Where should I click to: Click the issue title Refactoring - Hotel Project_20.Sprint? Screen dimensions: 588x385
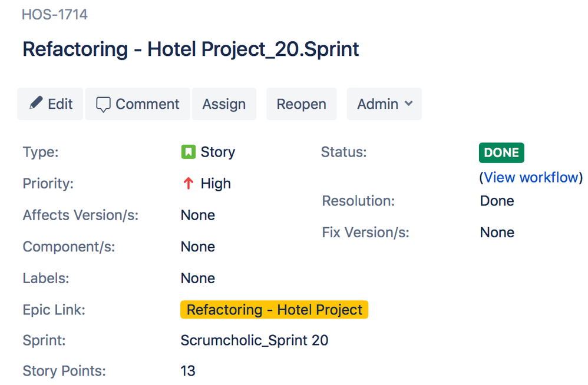point(190,49)
